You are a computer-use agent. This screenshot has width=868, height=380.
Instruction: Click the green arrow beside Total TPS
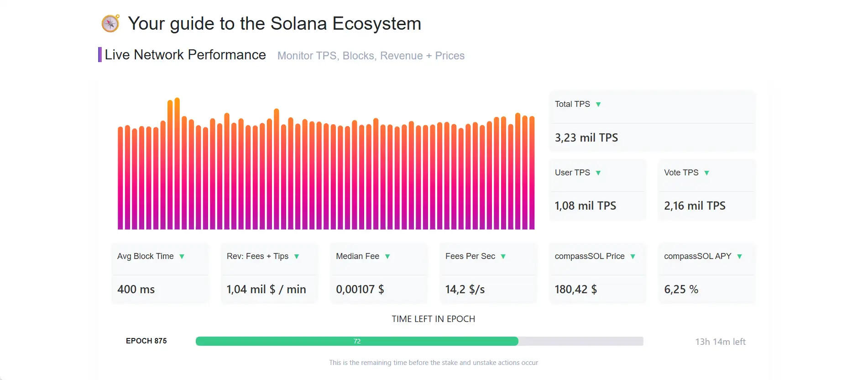598,105
